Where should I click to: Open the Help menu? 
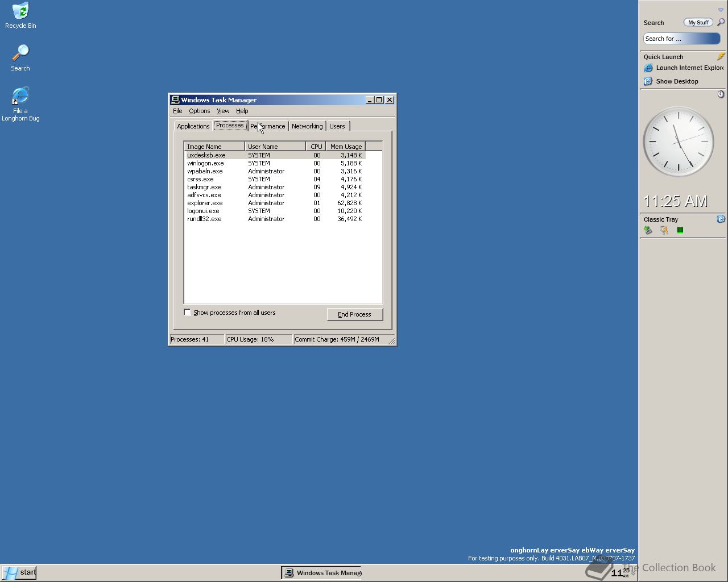pos(242,111)
